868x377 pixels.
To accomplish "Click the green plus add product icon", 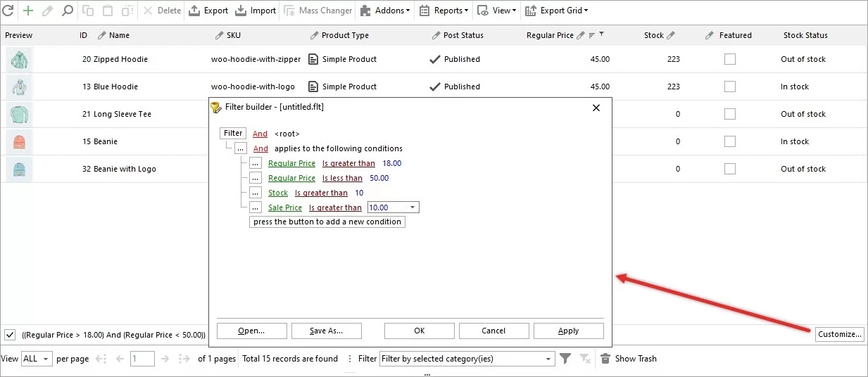I will [x=28, y=11].
